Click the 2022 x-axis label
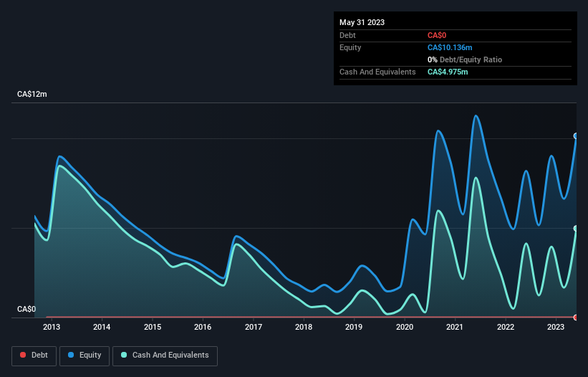 [506, 327]
